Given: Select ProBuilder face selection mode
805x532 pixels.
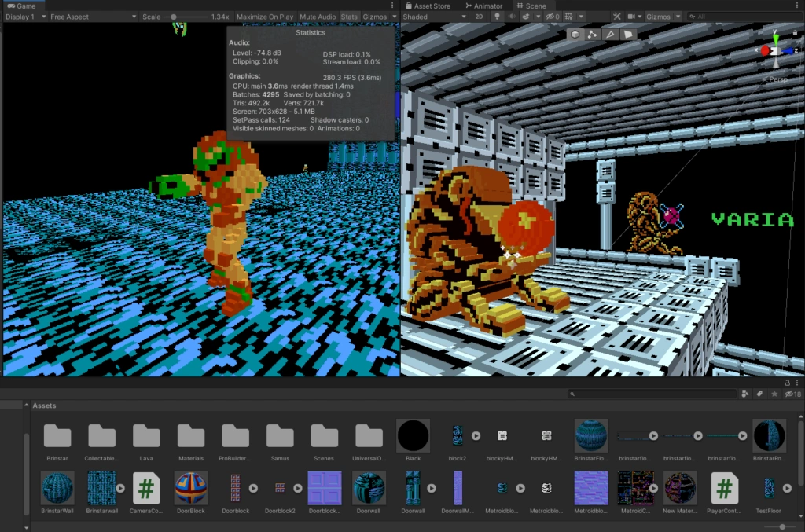Looking at the screenshot, I should click(628, 35).
